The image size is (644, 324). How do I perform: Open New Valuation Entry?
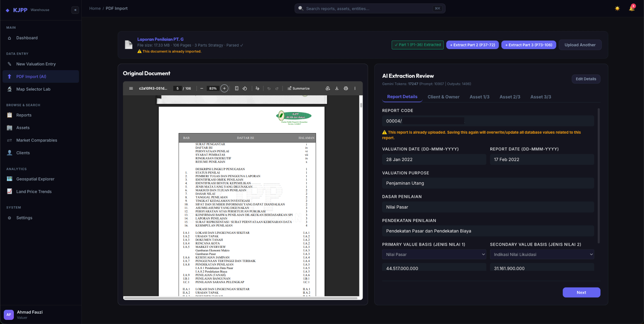(x=41, y=64)
